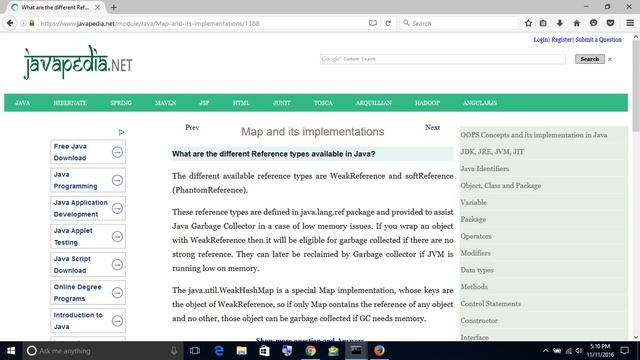Screen dimensions: 640x360
Task: Open File Explorer from taskbar
Action: click(x=242, y=351)
